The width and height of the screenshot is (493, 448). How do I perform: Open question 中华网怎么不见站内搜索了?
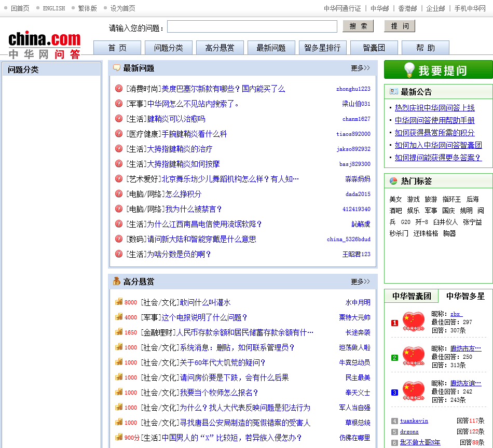coord(193,104)
